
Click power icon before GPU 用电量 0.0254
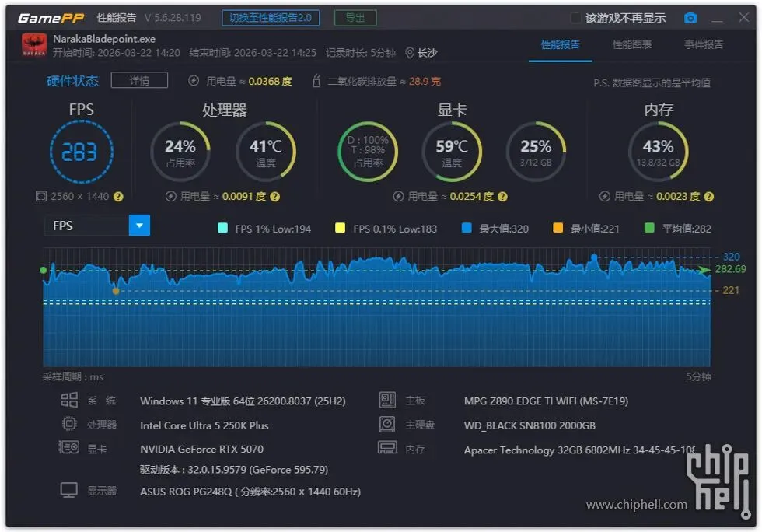click(x=398, y=197)
